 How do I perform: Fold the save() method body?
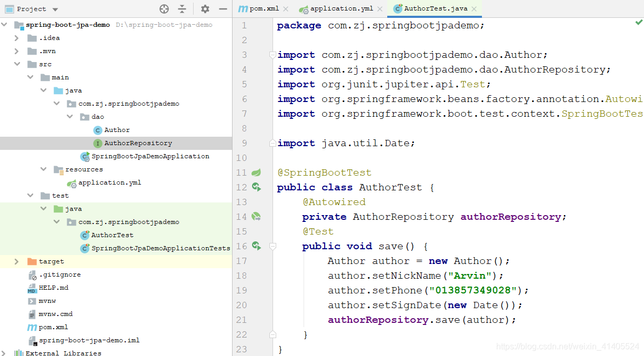272,246
